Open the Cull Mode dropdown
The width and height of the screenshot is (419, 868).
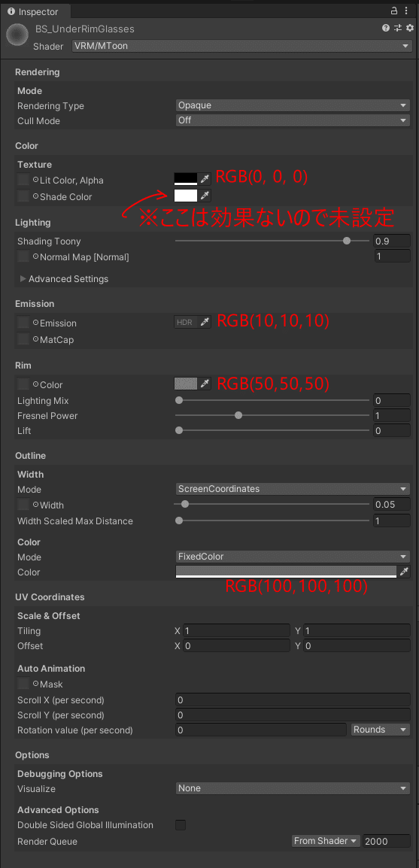coord(293,120)
